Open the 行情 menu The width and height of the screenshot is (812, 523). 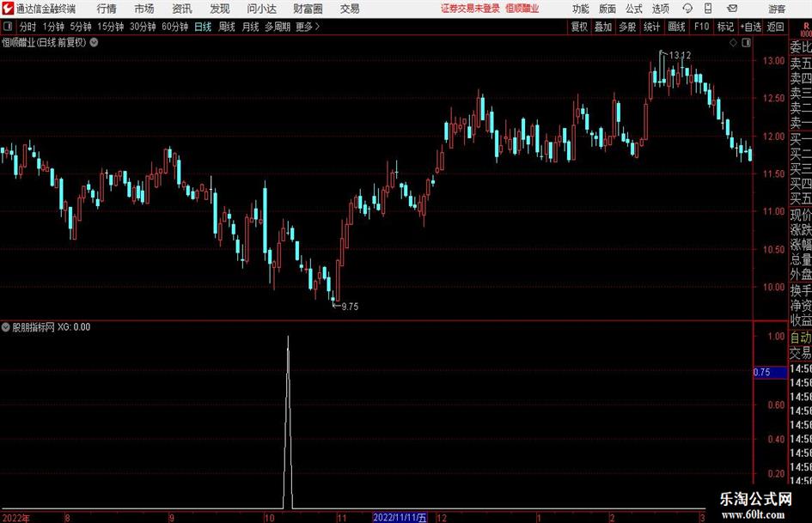click(x=107, y=9)
